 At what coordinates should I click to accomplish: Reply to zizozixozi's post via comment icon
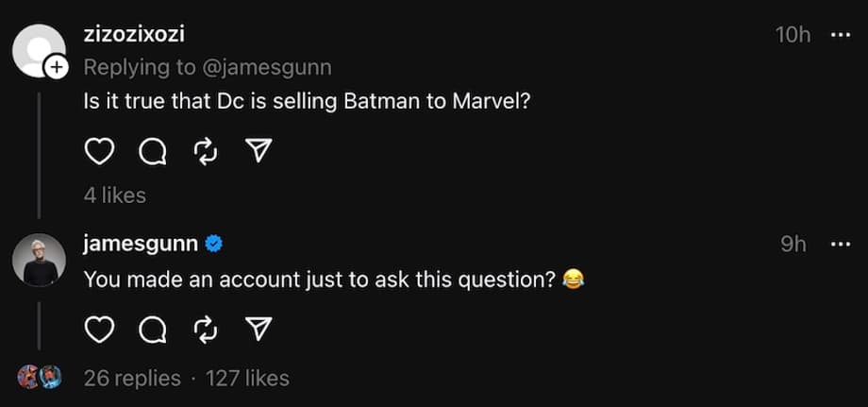click(152, 151)
